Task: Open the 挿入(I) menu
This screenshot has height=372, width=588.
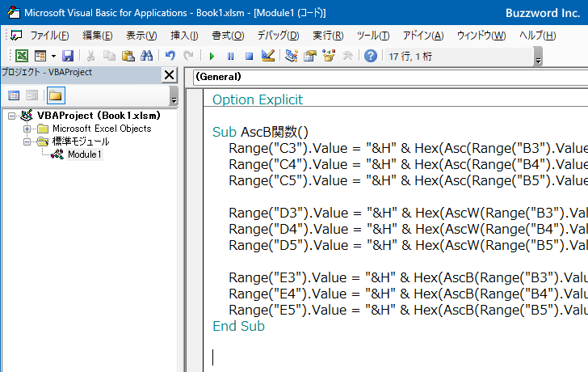Action: pyautogui.click(x=184, y=36)
